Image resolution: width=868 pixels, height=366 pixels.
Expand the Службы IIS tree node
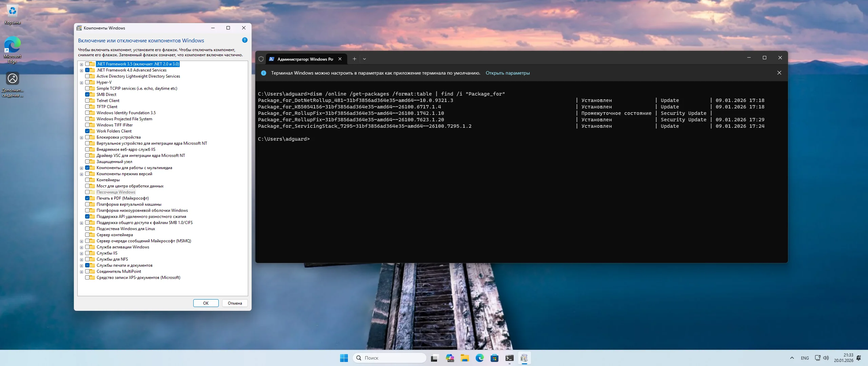point(81,253)
